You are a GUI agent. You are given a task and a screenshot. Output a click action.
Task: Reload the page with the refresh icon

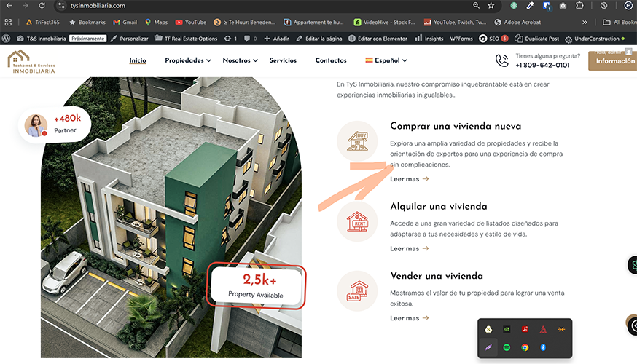42,6
